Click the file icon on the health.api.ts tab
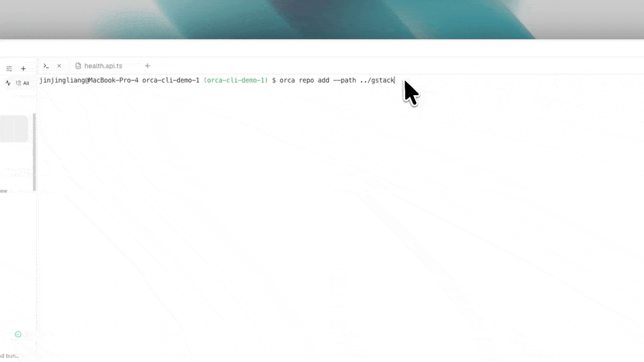Viewport: 644px width, 362px height. 78,66
